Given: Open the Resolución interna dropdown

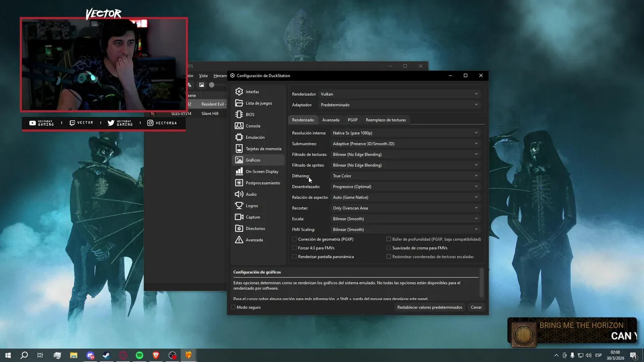Looking at the screenshot, I should coord(406,133).
